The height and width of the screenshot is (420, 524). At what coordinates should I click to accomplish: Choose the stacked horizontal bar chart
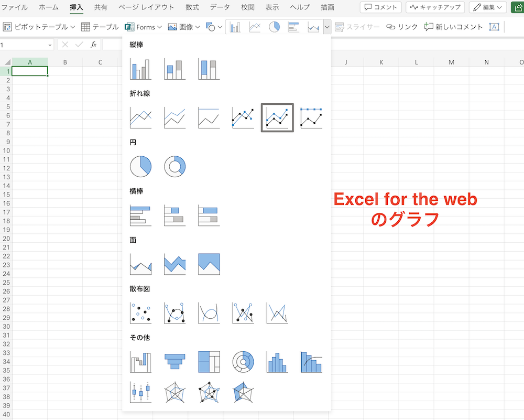point(175,216)
